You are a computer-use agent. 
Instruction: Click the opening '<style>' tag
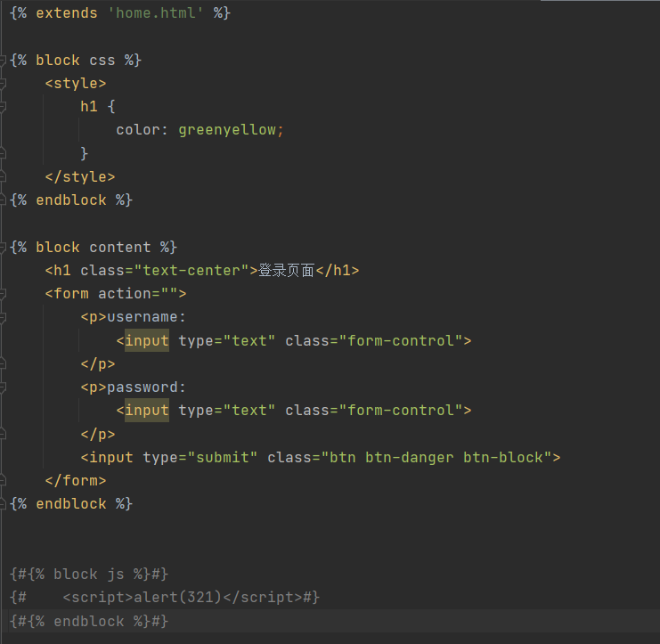click(x=76, y=84)
